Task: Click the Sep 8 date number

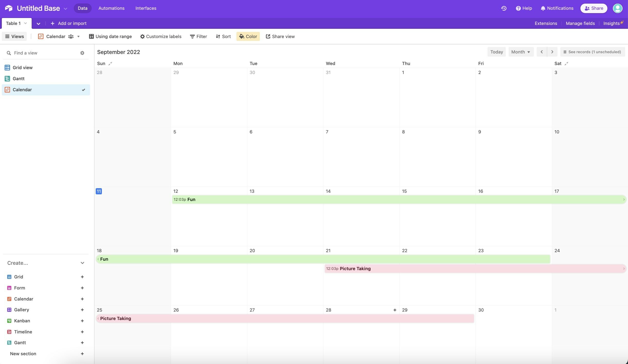Action: coord(403,132)
